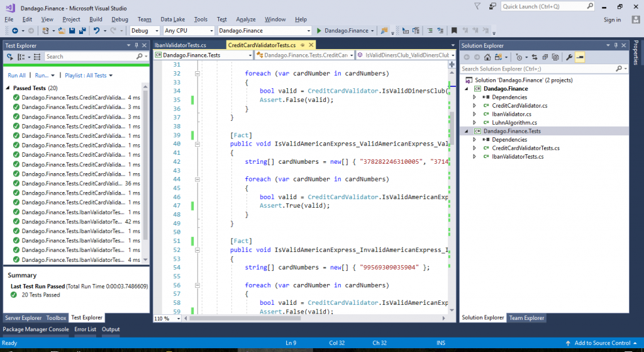Switch to the IbanValidatorTests.cs tab
Viewport: 644px width, 352px height.
(x=180, y=45)
